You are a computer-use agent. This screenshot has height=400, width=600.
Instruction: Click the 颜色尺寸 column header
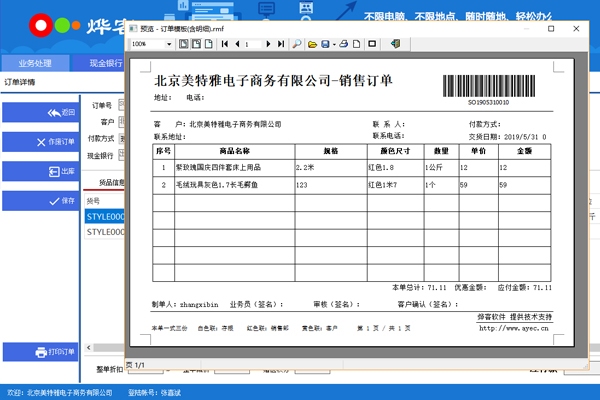tap(395, 151)
